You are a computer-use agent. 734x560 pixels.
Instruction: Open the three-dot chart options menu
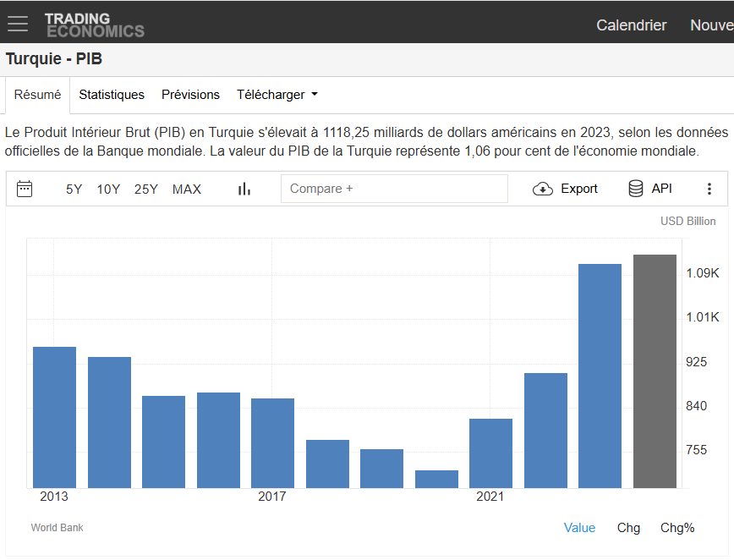pyautogui.click(x=709, y=189)
